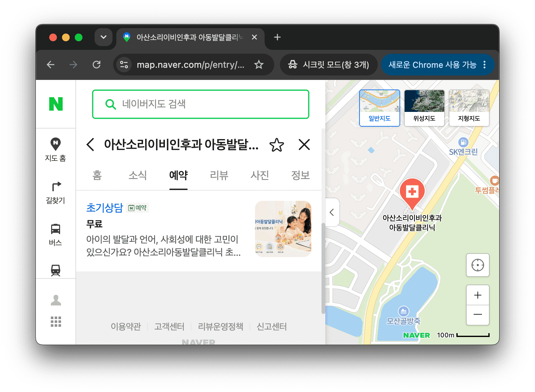535x392 pixels.
Task: Go back with the place panel arrow
Action: coord(90,145)
